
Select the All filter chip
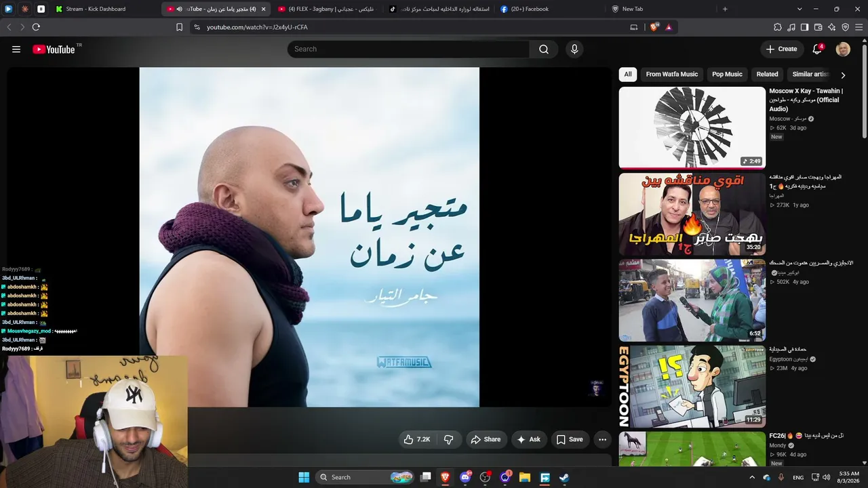click(x=628, y=75)
